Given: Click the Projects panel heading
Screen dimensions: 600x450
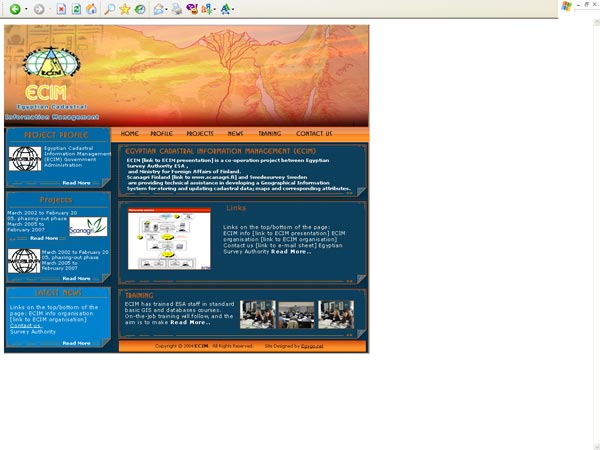Looking at the screenshot, I should (56, 200).
